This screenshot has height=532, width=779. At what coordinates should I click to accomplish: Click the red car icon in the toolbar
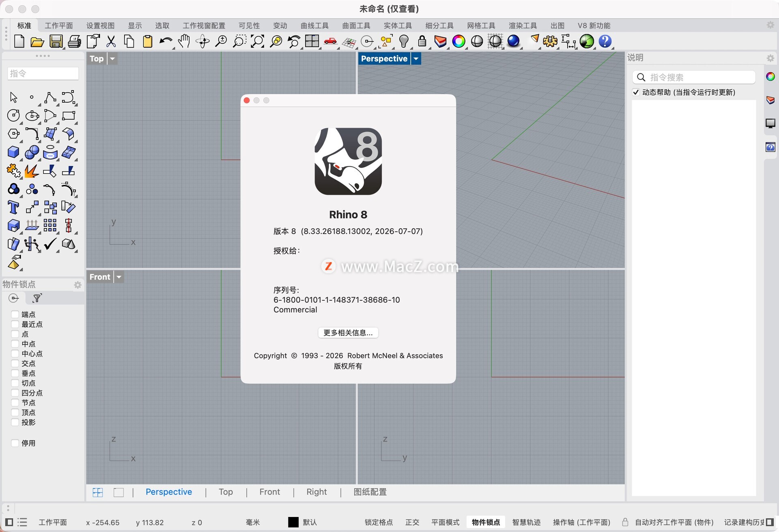(331, 41)
